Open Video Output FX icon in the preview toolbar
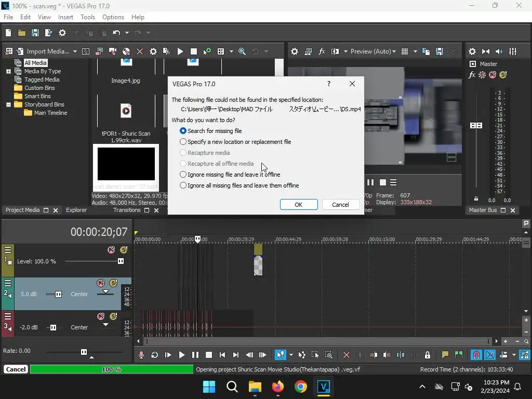532x399 pixels. coord(322,51)
